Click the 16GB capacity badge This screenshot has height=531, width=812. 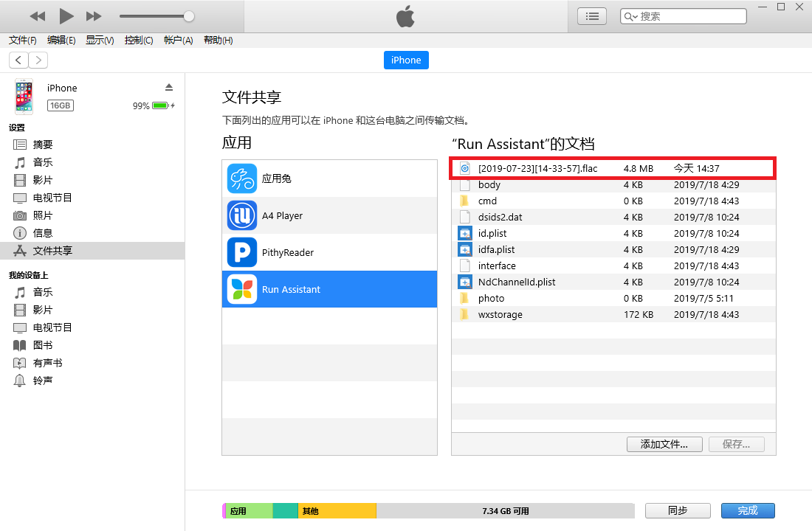(x=61, y=105)
